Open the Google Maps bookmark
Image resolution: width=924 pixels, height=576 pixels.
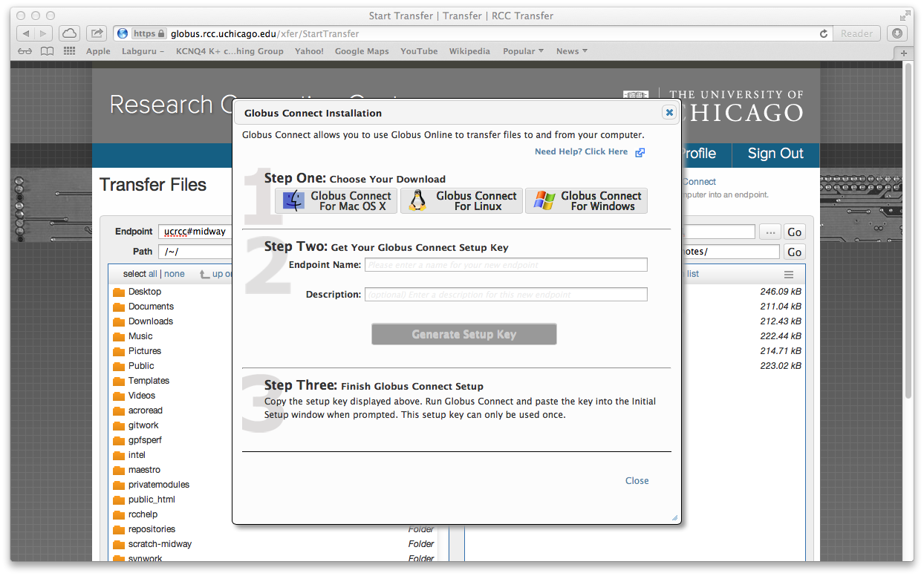click(362, 51)
